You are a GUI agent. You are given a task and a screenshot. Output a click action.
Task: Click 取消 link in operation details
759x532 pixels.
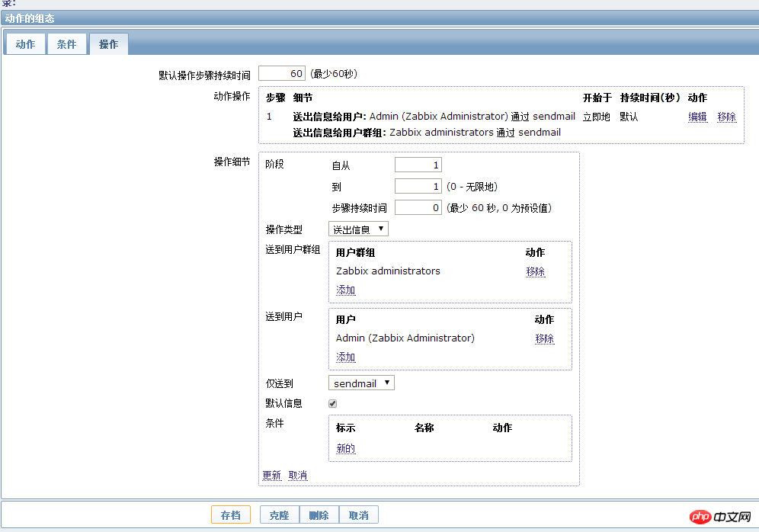click(298, 475)
